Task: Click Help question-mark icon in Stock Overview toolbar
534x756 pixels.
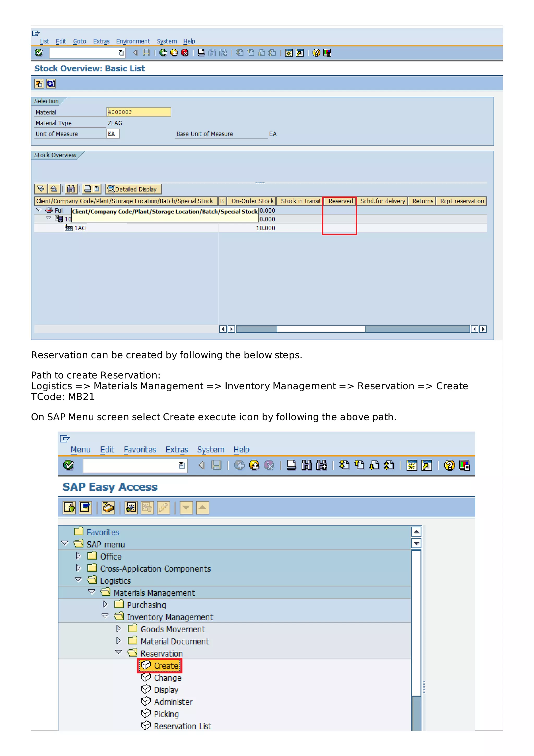Action: [316, 53]
